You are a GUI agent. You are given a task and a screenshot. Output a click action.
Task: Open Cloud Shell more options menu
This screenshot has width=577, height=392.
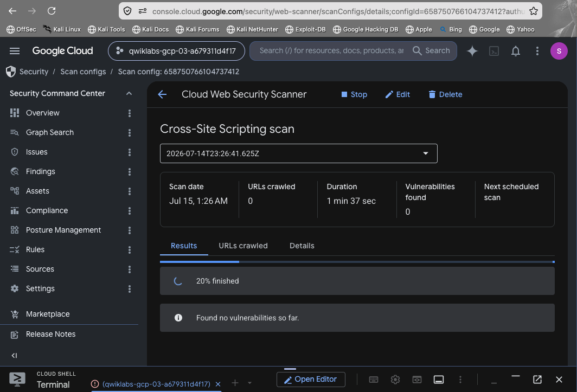tap(460, 380)
